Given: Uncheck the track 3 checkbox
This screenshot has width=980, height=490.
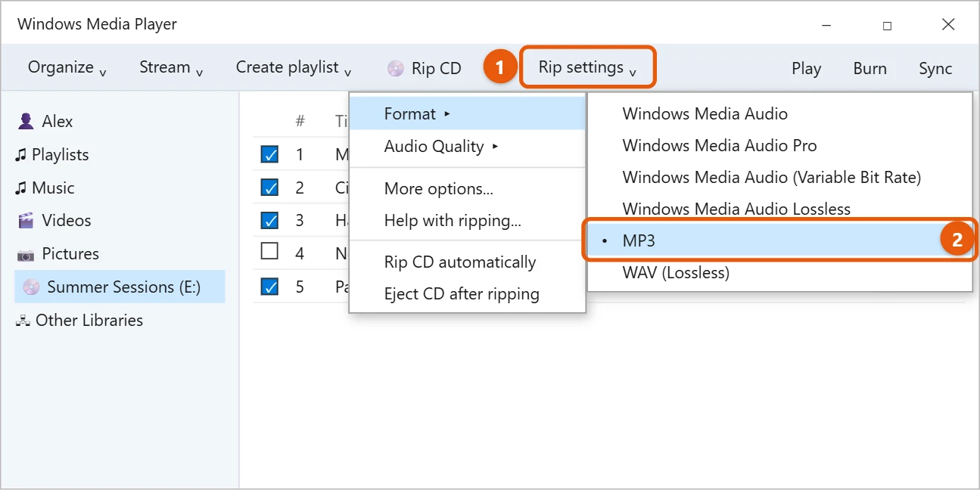Looking at the screenshot, I should (269, 220).
